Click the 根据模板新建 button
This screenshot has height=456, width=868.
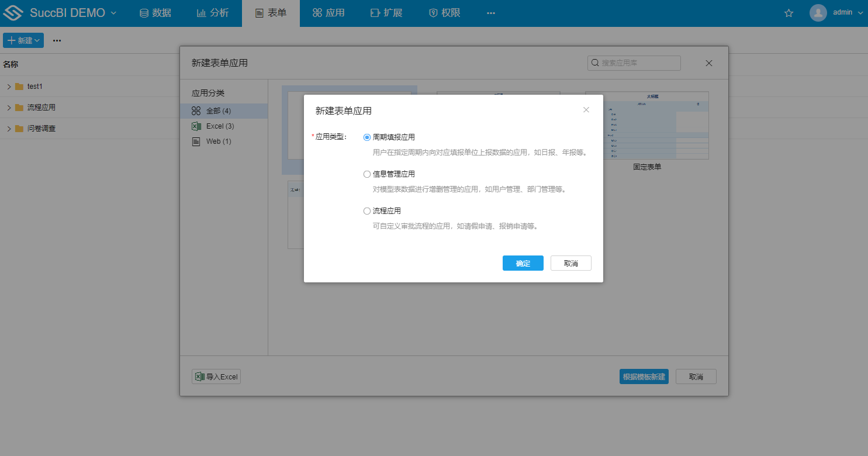click(644, 376)
